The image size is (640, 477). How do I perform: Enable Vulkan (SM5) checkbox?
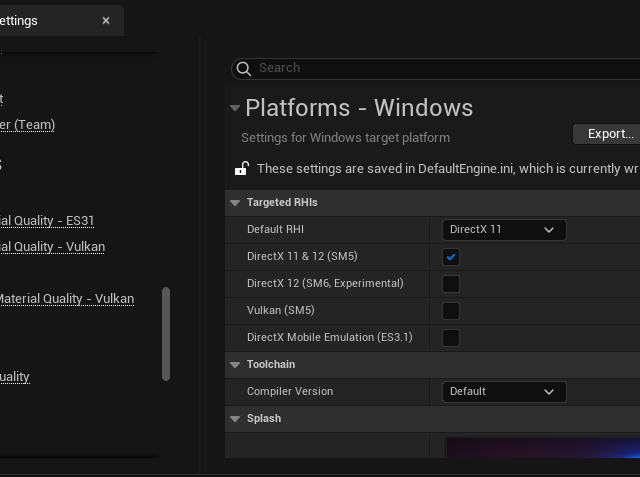coord(451,311)
